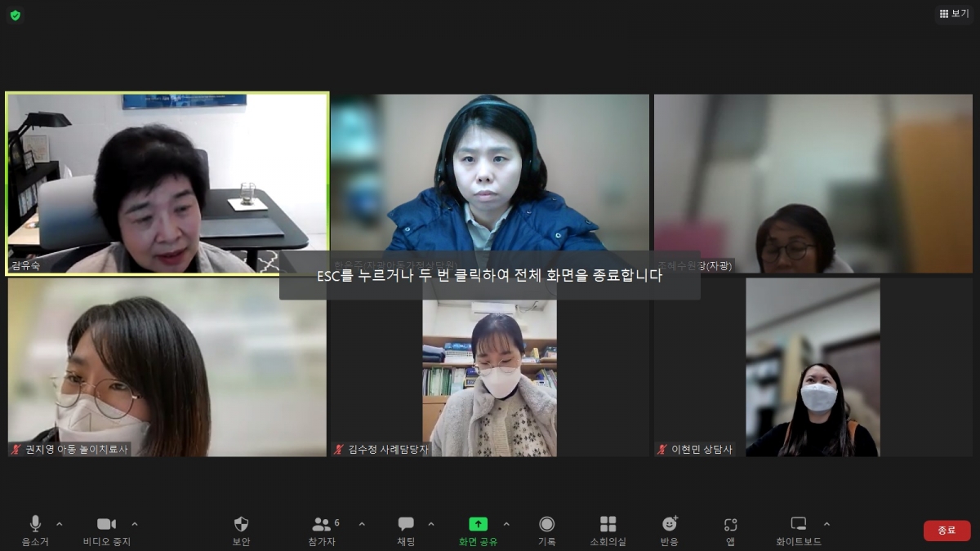
Task: Expand audio options arrow next to 음소거
Action: pyautogui.click(x=59, y=523)
